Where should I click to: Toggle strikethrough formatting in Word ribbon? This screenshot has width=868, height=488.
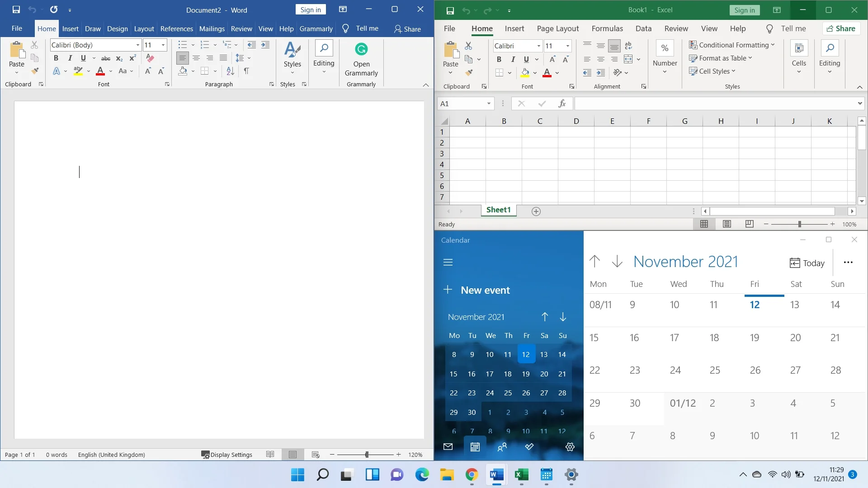coord(105,58)
